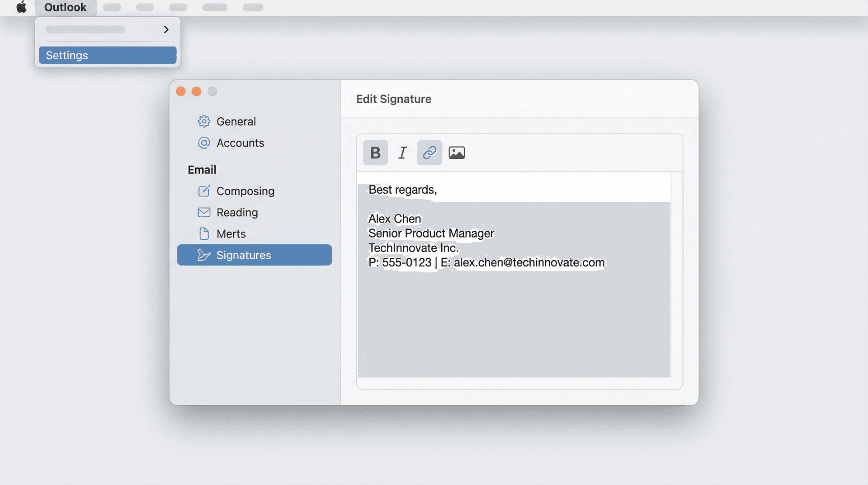Click the Best regards line in the editor
The height and width of the screenshot is (485, 868).
click(402, 190)
